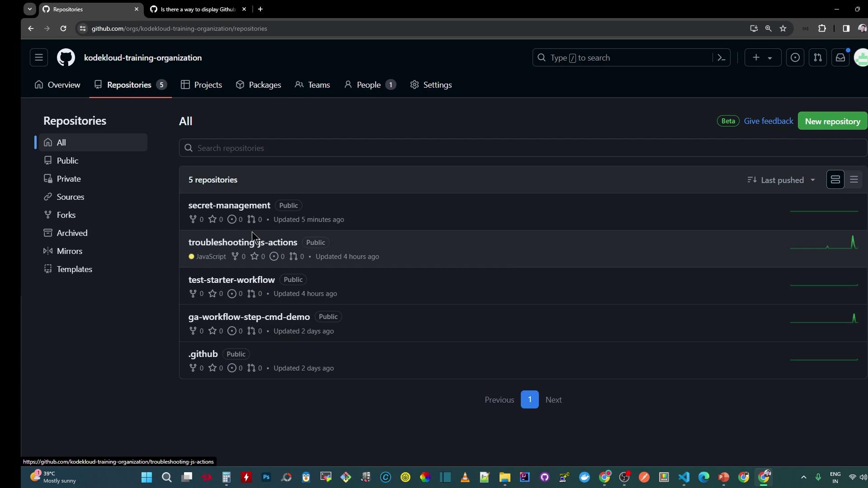This screenshot has width=868, height=488.
Task: Expand the Last pushed sort dropdown
Action: [781, 180]
